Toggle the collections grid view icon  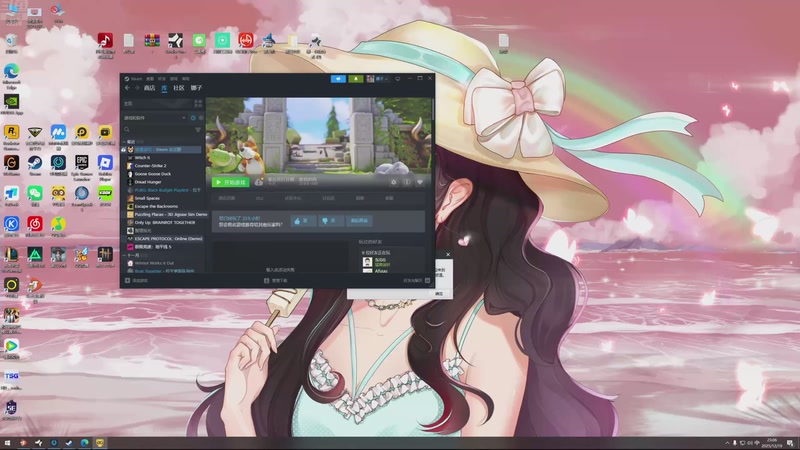click(x=198, y=103)
